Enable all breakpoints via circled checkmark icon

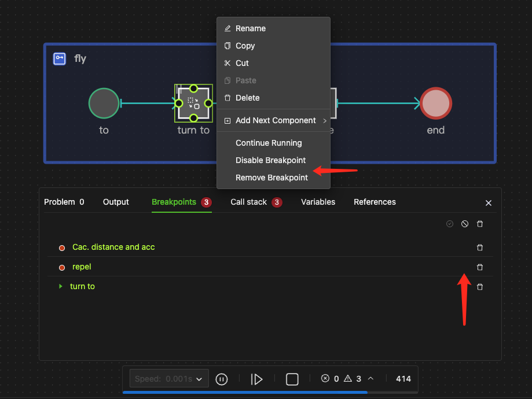tap(450, 224)
